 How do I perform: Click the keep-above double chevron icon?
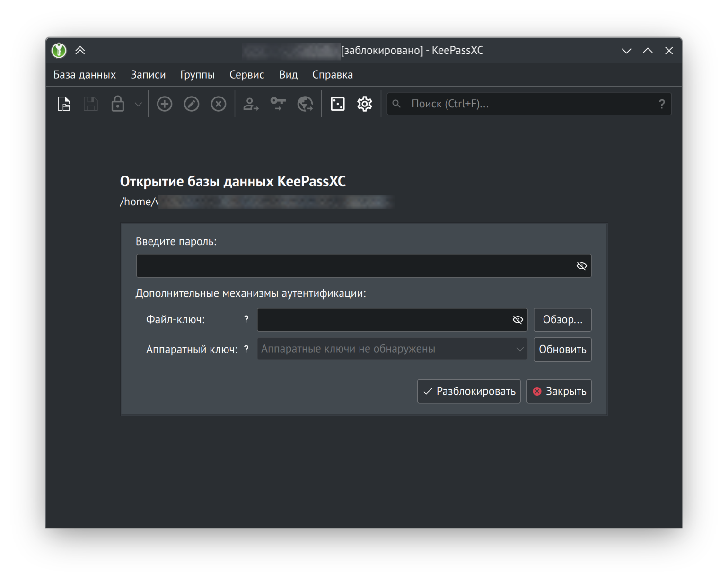[80, 50]
